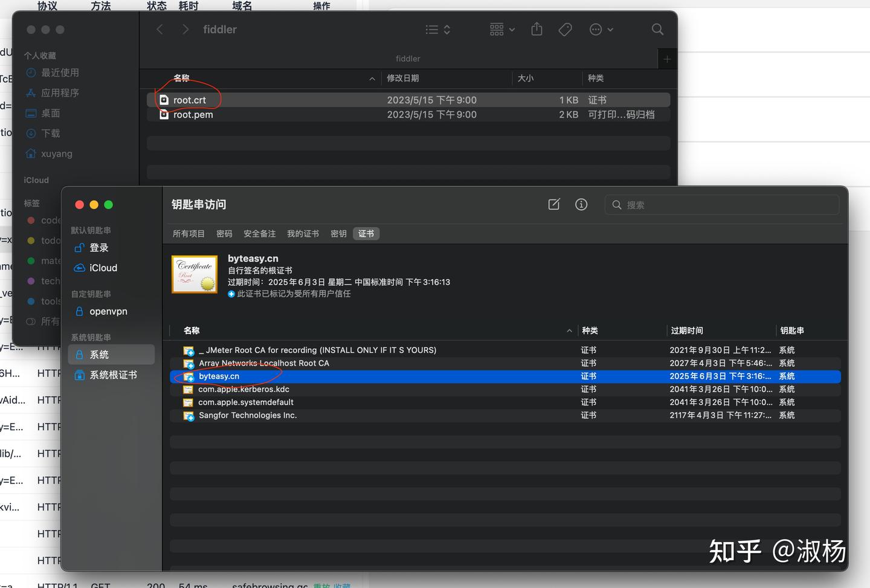Click the JMeter Root CA certificate icon
The image size is (870, 588).
coord(188,351)
